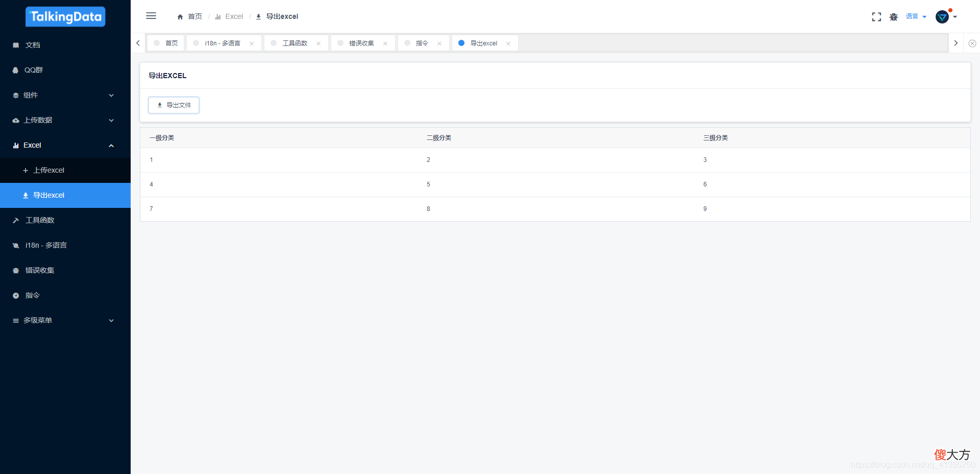Open QQ群 sidebar item
Viewport: 980px width, 474px height.
(x=65, y=70)
